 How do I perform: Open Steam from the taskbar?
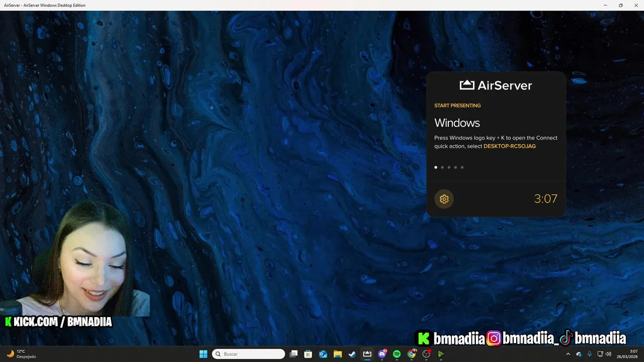tap(352, 354)
